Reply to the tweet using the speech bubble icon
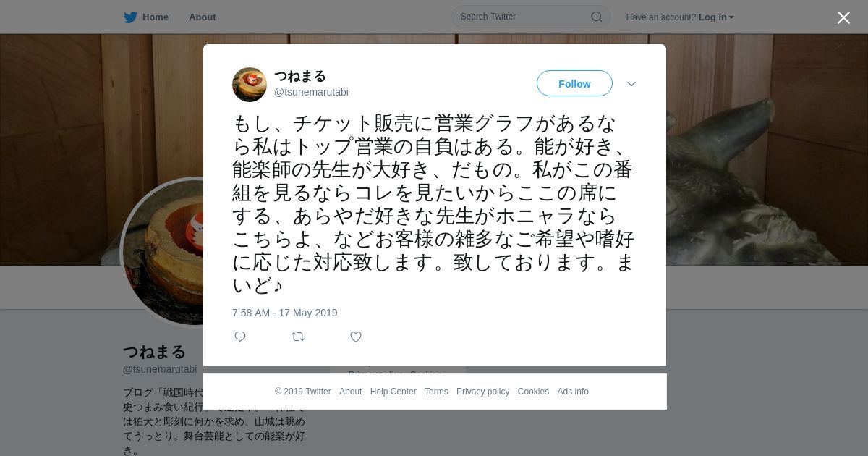 point(240,337)
